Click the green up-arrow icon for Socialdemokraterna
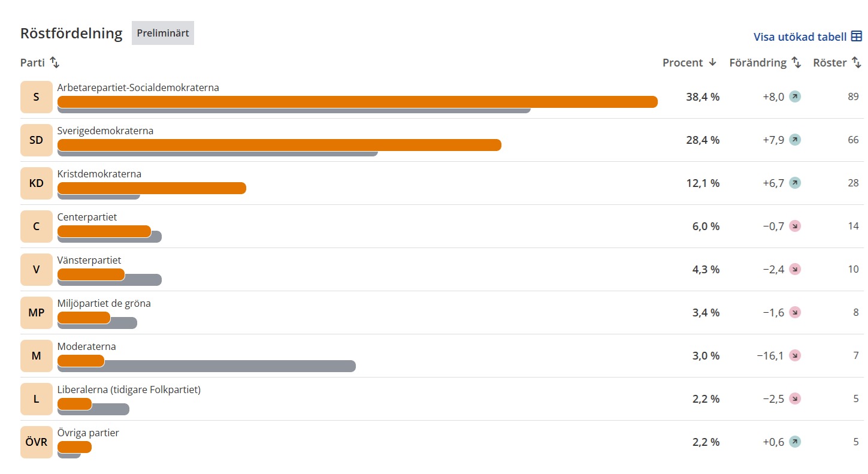868x474 pixels. (x=795, y=96)
